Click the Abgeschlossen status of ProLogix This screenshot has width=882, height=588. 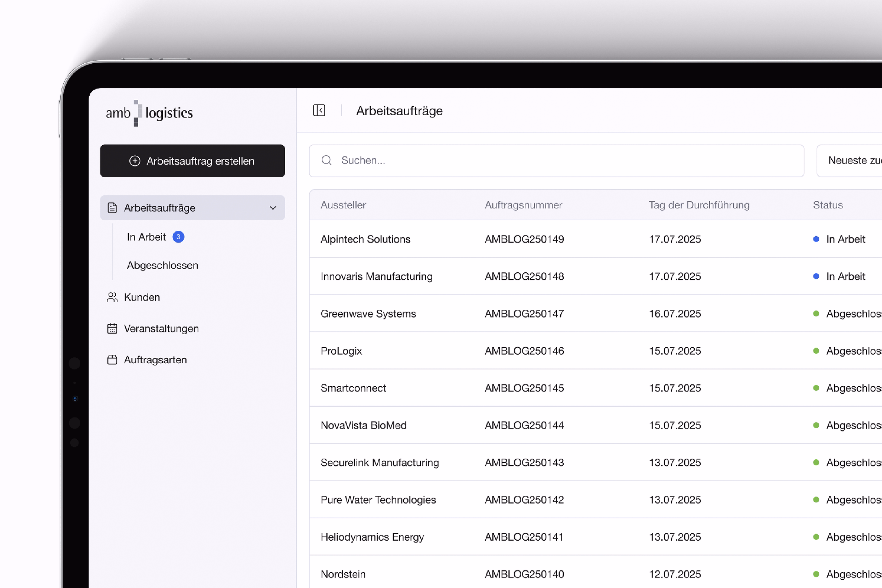848,351
